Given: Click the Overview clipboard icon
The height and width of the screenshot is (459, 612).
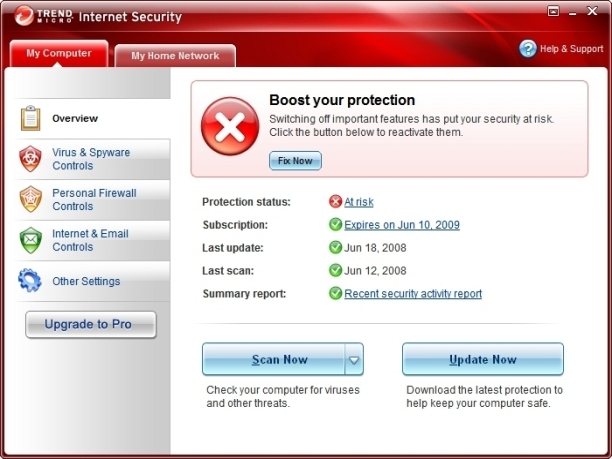Looking at the screenshot, I should pyautogui.click(x=30, y=118).
